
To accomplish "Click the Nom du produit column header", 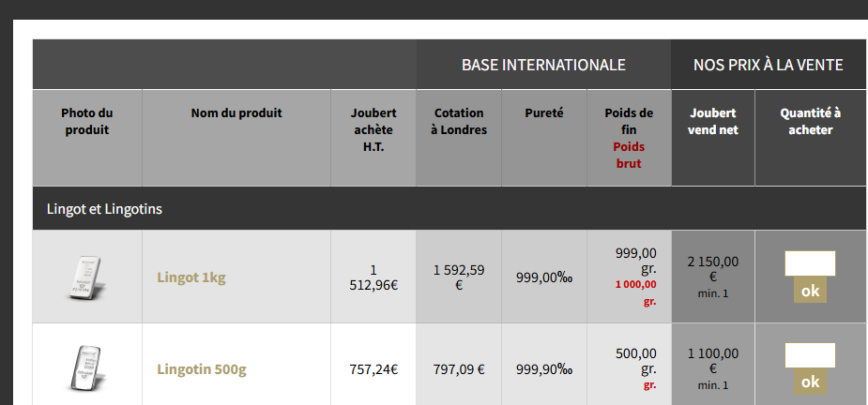I will pyautogui.click(x=236, y=113).
